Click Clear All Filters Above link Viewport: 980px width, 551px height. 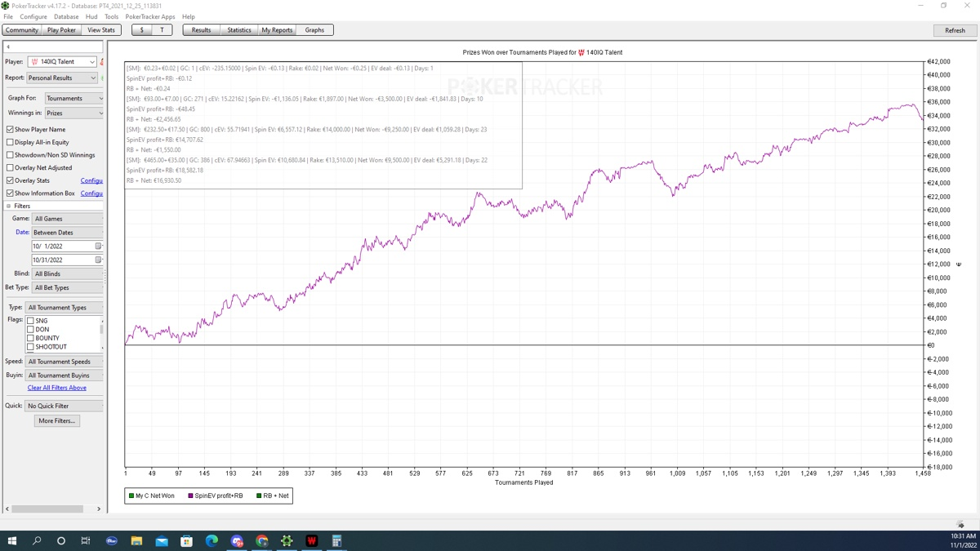point(56,388)
